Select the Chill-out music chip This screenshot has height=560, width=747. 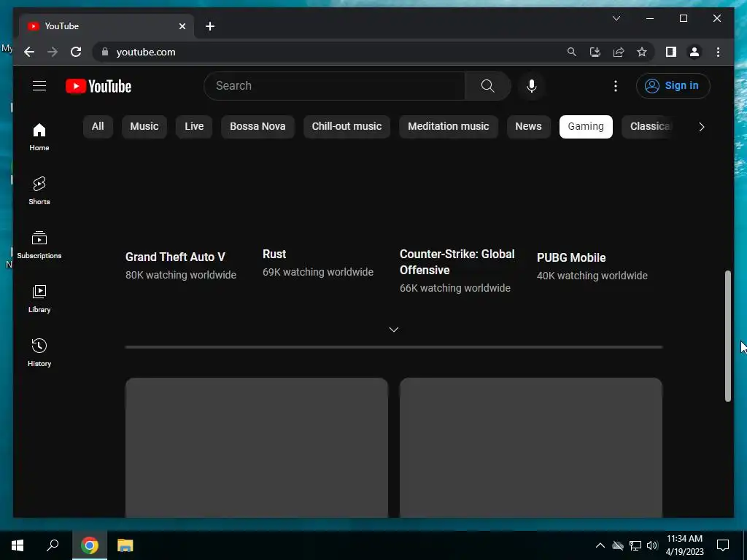tap(347, 127)
